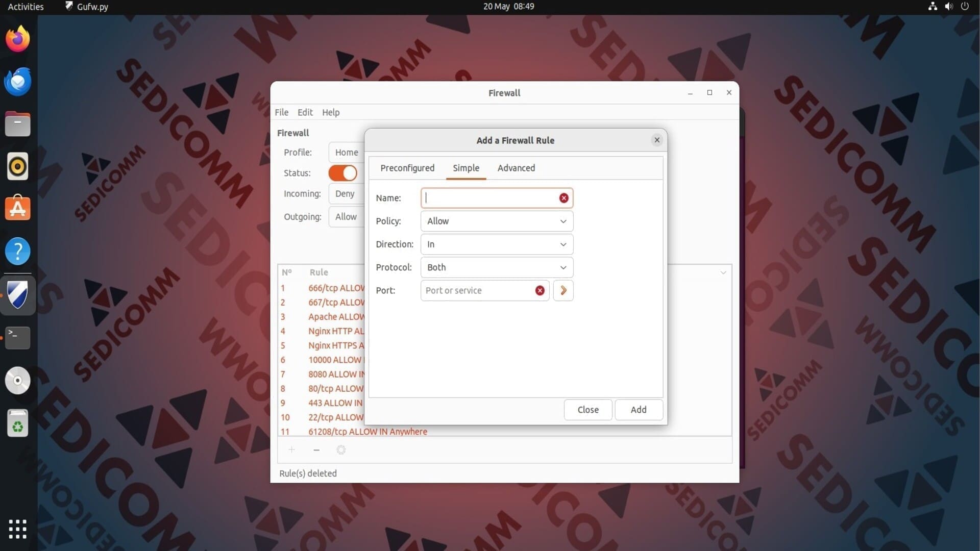Clear the Port field with red X icon
Screen dimensions: 980x551
(540, 290)
